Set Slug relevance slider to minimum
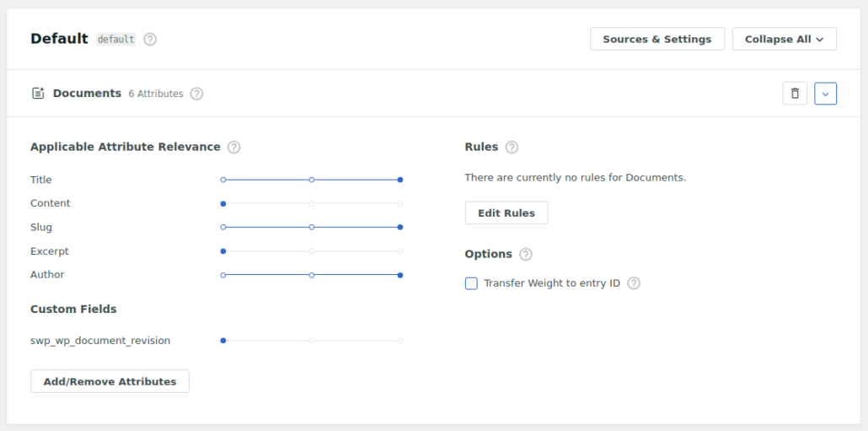 pos(223,227)
